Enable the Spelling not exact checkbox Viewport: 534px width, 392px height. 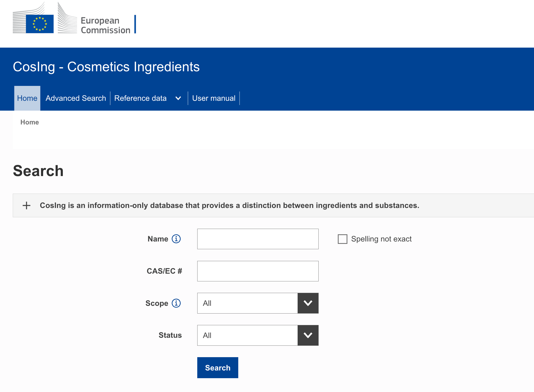(x=343, y=239)
